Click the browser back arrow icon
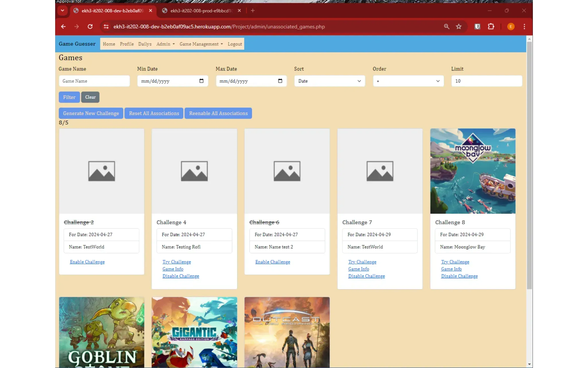Viewport: 588px width, 368px height. [63, 26]
